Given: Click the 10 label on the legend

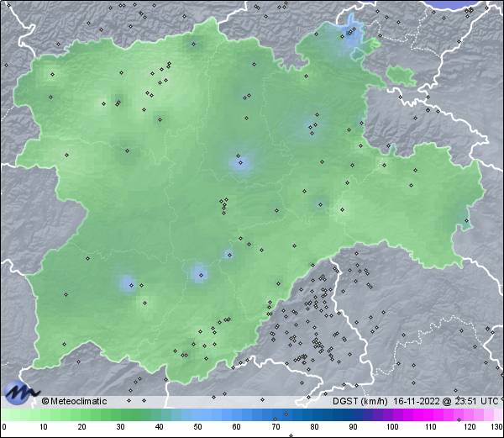Looking at the screenshot, I should click(44, 427).
